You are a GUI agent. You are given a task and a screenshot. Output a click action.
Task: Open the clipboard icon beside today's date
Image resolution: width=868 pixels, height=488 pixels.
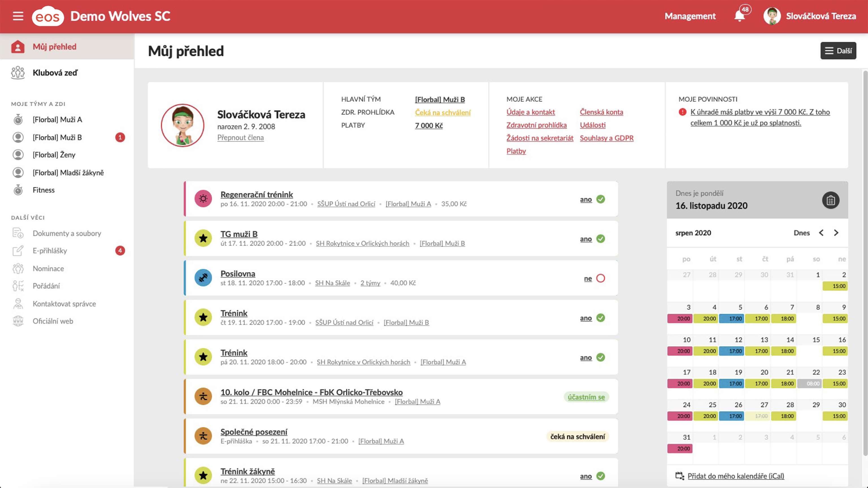(x=831, y=200)
